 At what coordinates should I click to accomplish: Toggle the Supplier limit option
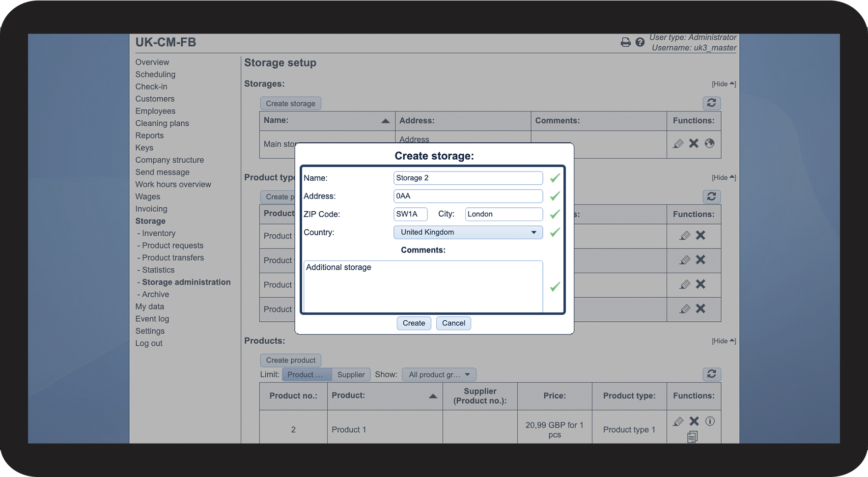point(351,375)
